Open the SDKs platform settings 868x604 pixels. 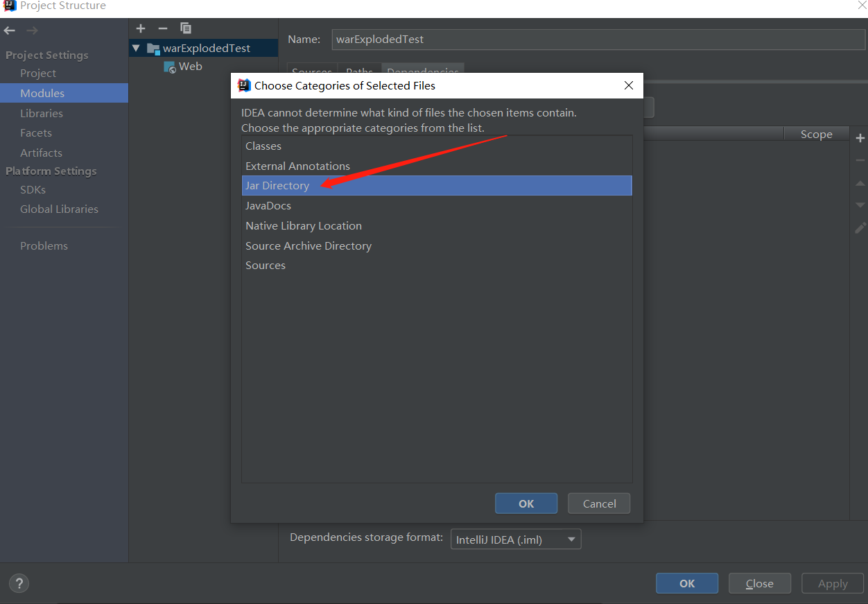pyautogui.click(x=33, y=189)
